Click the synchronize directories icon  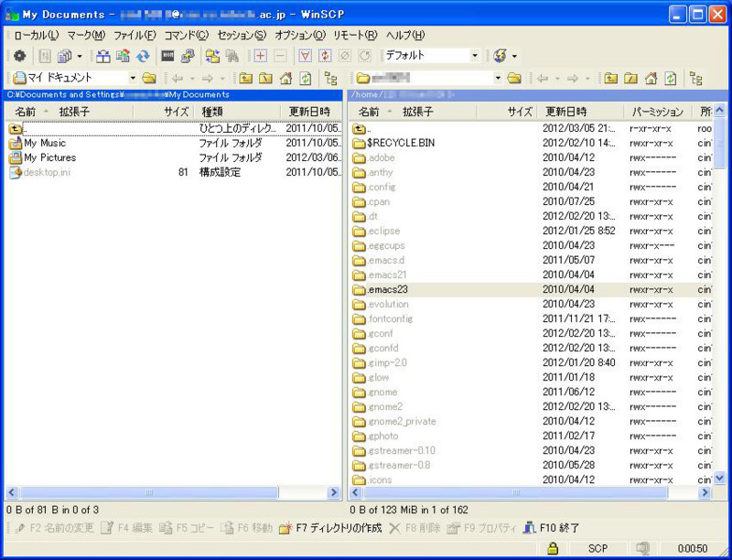(210, 56)
